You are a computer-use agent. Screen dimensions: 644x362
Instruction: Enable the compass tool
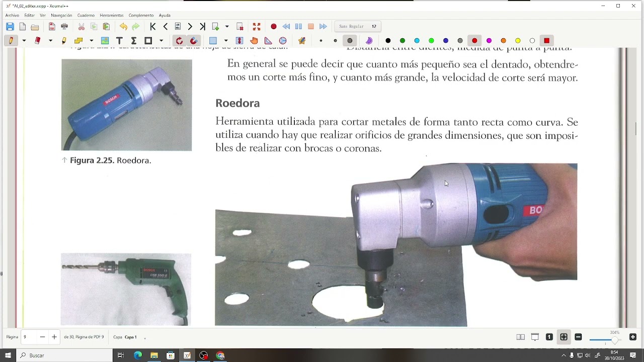[283, 41]
